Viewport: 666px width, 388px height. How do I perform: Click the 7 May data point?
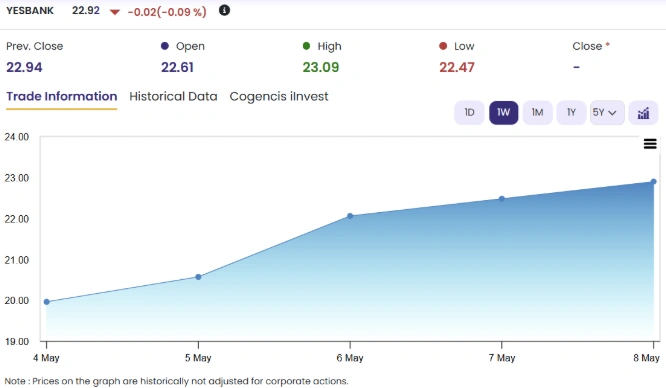[502, 199]
